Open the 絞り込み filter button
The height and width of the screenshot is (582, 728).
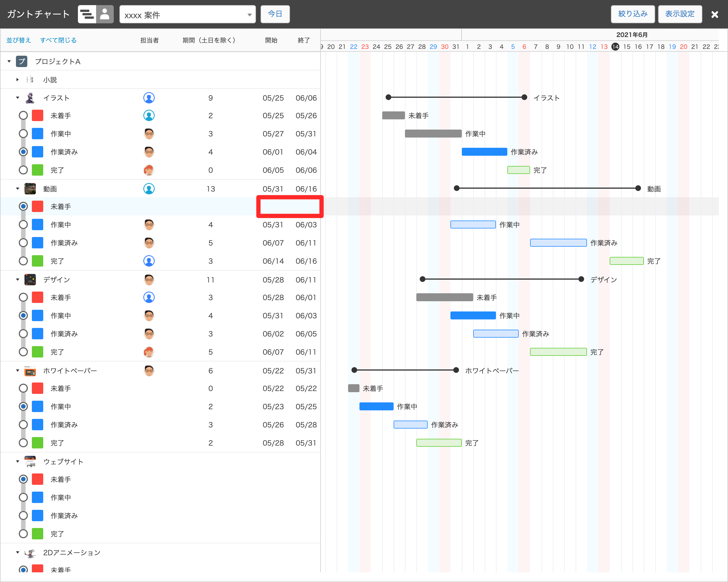click(632, 14)
